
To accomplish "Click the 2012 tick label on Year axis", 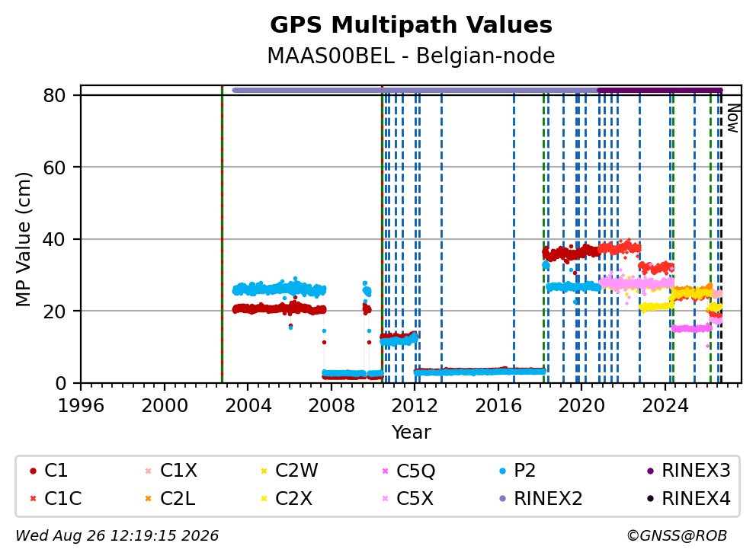I will point(415,406).
